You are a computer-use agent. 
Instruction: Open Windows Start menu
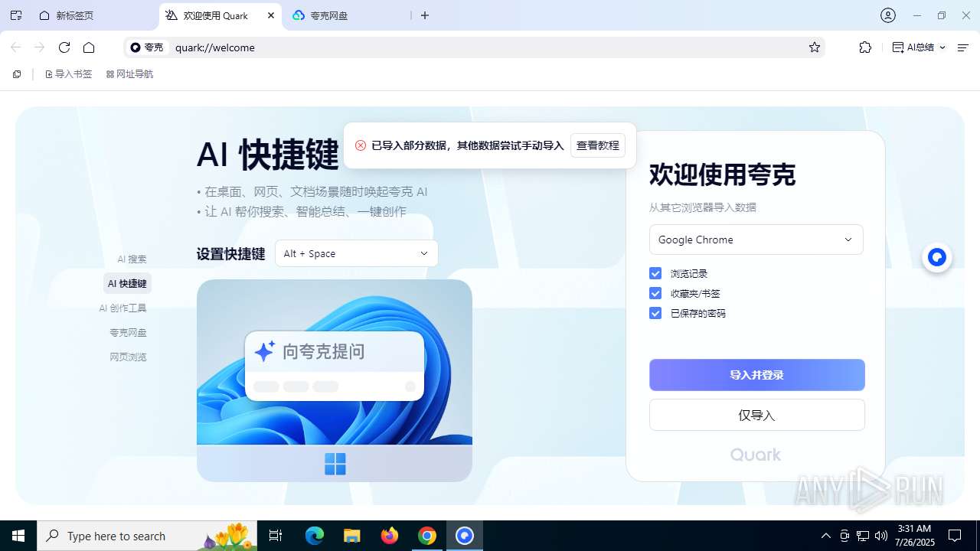18,536
